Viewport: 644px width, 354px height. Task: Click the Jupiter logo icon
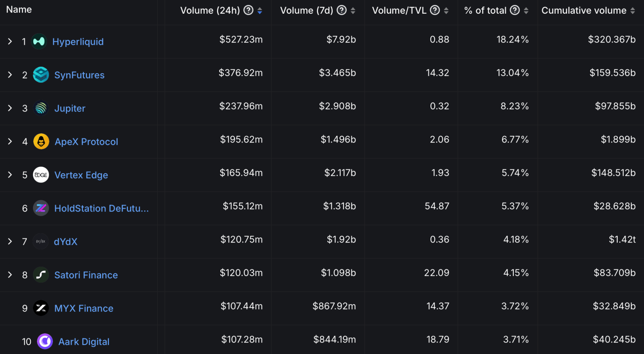point(41,108)
